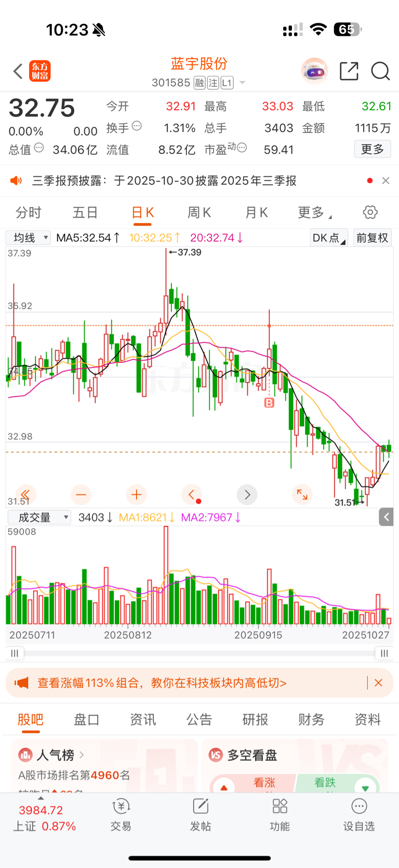This screenshot has width=399, height=868.
Task: Zoom in chart with plus button
Action: [137, 494]
